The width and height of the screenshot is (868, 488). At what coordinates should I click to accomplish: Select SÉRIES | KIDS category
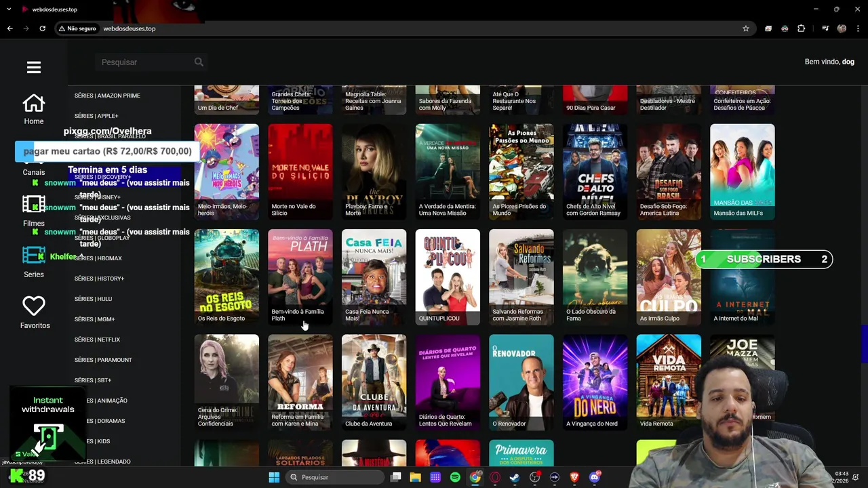tap(92, 441)
